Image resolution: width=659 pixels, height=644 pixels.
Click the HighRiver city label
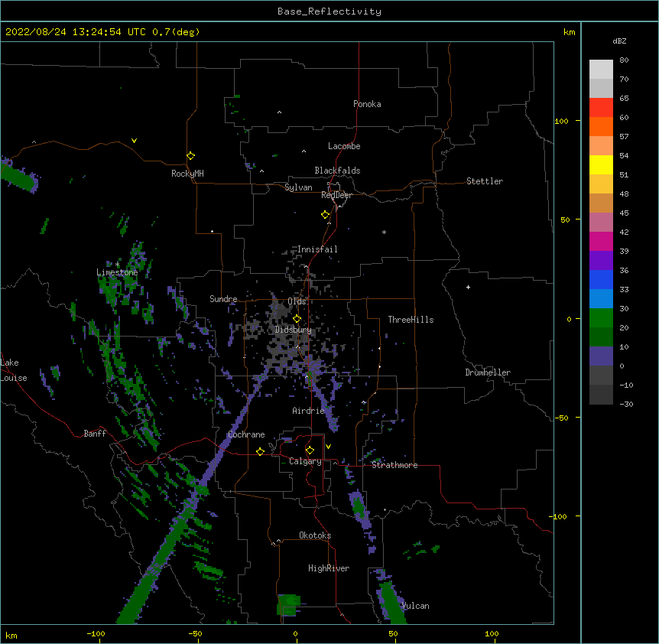click(329, 568)
